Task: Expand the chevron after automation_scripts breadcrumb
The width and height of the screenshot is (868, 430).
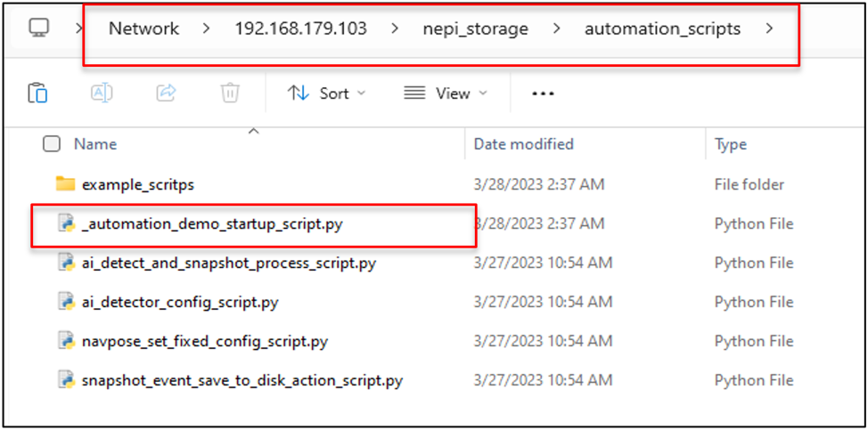Action: (x=769, y=28)
